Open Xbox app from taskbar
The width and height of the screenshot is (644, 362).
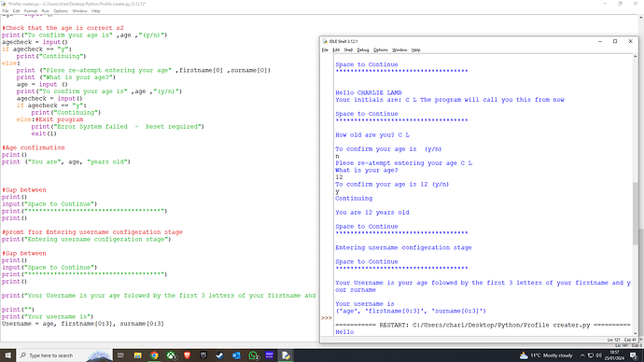(171, 355)
